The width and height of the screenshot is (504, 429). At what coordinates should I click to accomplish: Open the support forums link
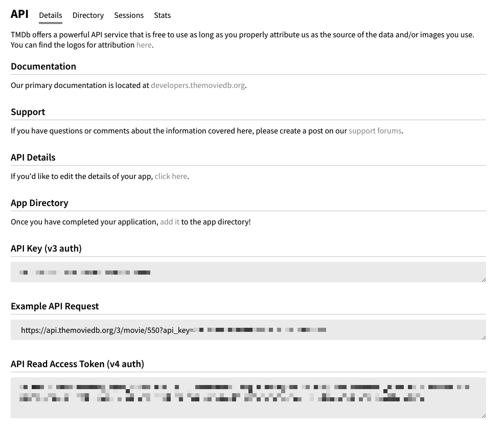click(375, 131)
